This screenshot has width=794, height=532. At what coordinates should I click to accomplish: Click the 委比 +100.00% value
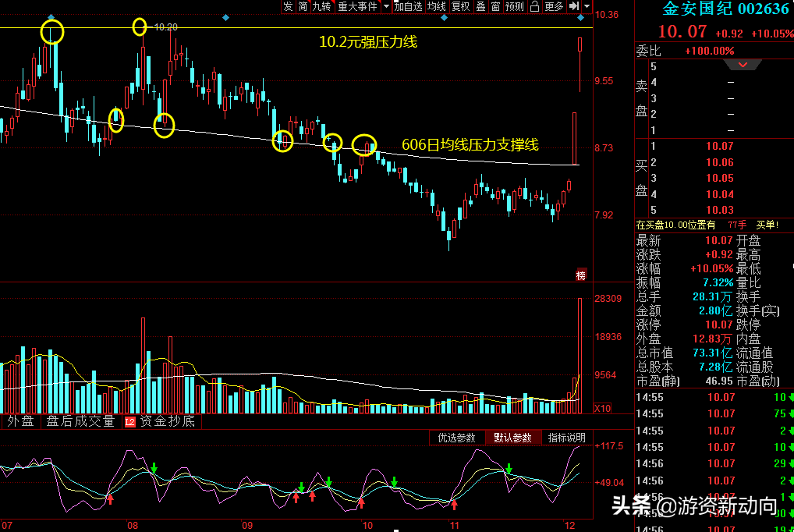[x=710, y=51]
